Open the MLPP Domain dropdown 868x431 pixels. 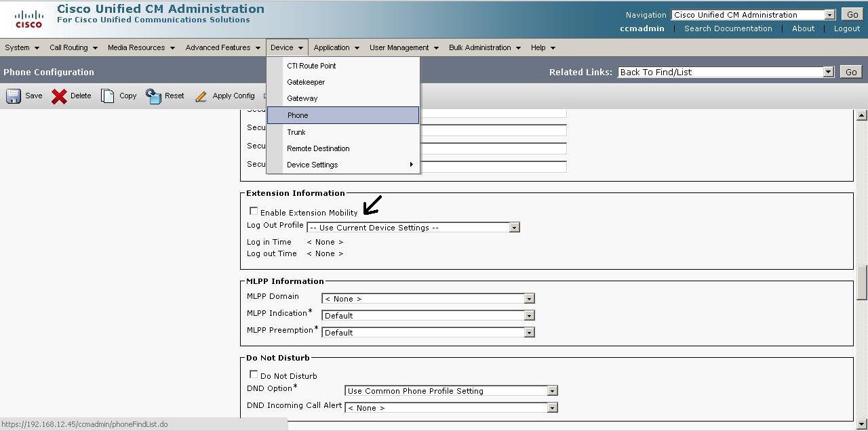pyautogui.click(x=529, y=298)
